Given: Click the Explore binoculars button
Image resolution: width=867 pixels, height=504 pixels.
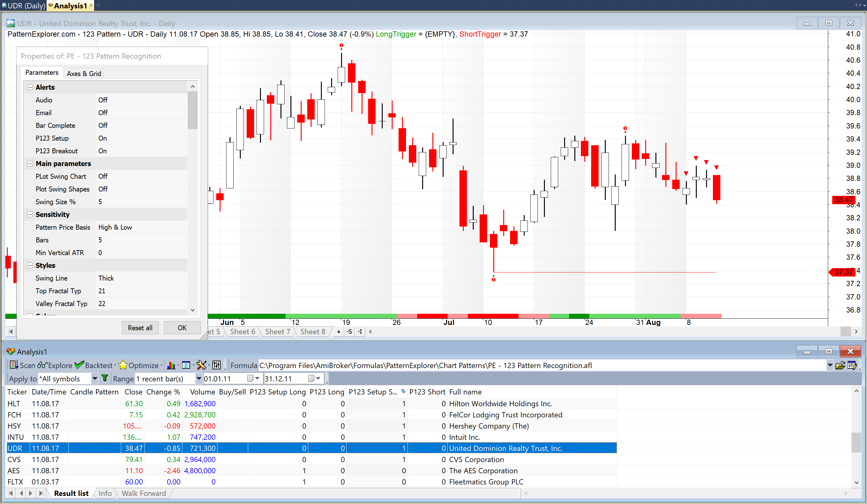Looking at the screenshot, I should [55, 365].
